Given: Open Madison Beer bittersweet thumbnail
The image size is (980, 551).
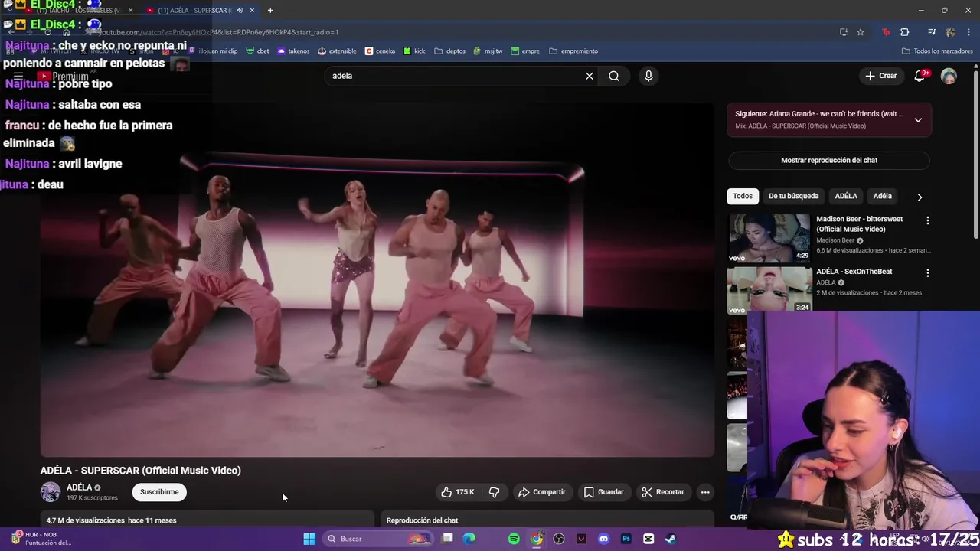Looking at the screenshot, I should tap(769, 238).
